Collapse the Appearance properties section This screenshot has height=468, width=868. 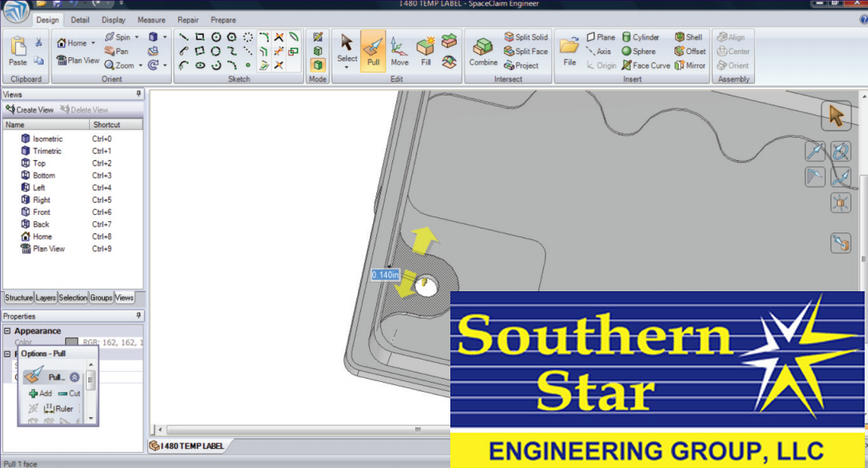[7, 331]
